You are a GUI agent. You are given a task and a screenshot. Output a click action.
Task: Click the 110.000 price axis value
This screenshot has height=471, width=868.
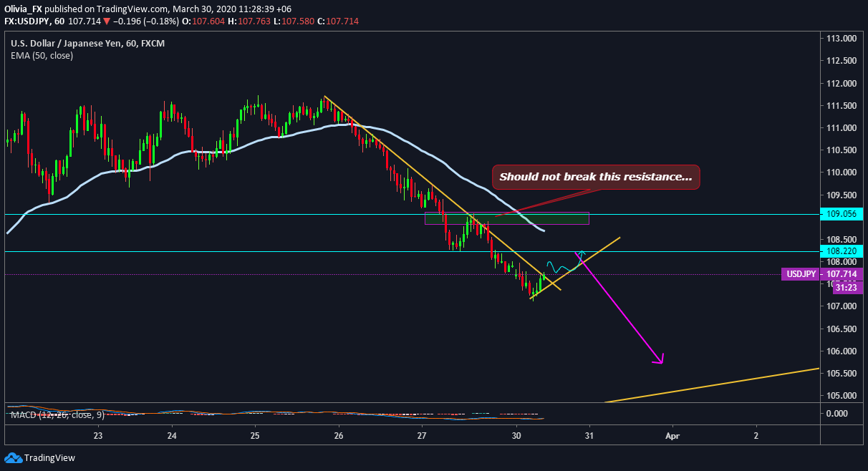click(x=841, y=173)
